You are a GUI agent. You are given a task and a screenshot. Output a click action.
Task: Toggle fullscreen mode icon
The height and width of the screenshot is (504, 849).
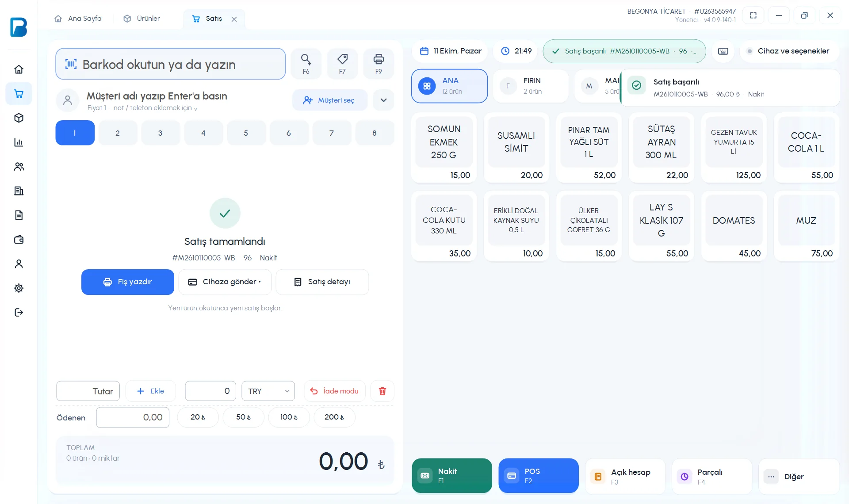tap(753, 15)
